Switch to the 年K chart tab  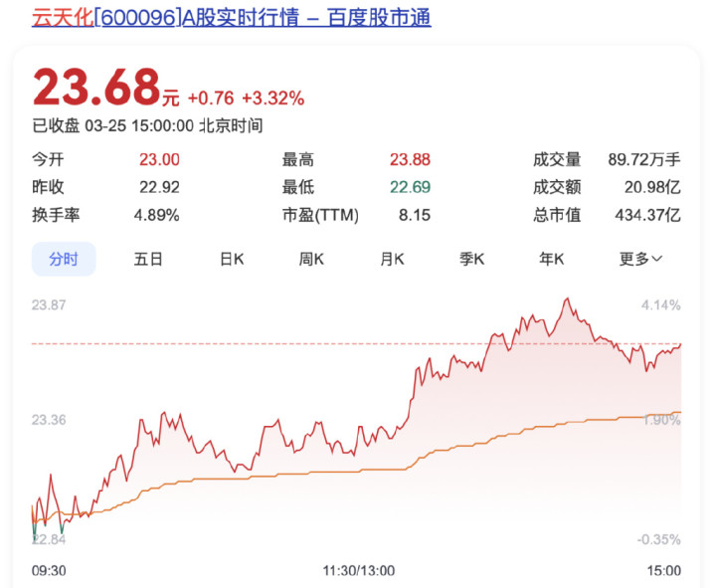551,259
